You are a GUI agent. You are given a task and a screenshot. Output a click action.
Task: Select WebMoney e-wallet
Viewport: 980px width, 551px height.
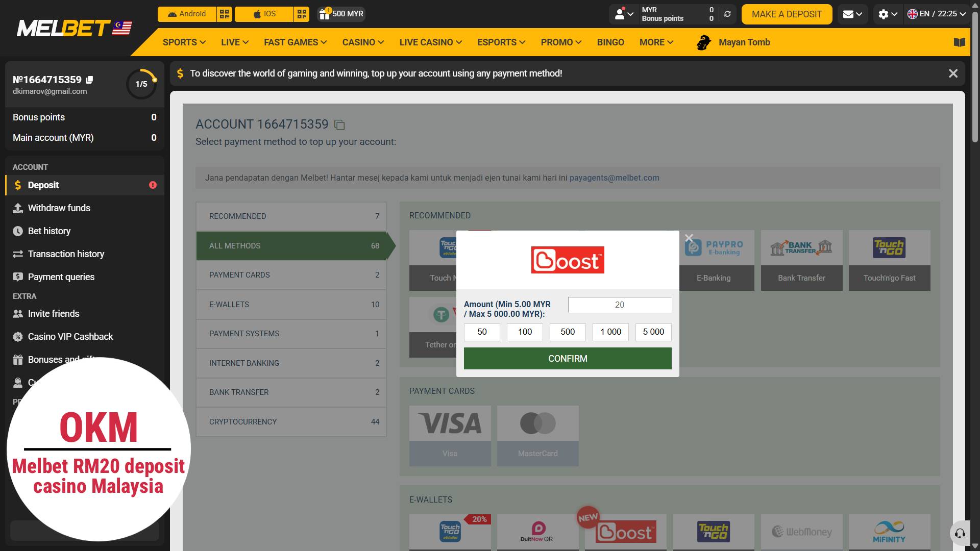[x=801, y=532]
